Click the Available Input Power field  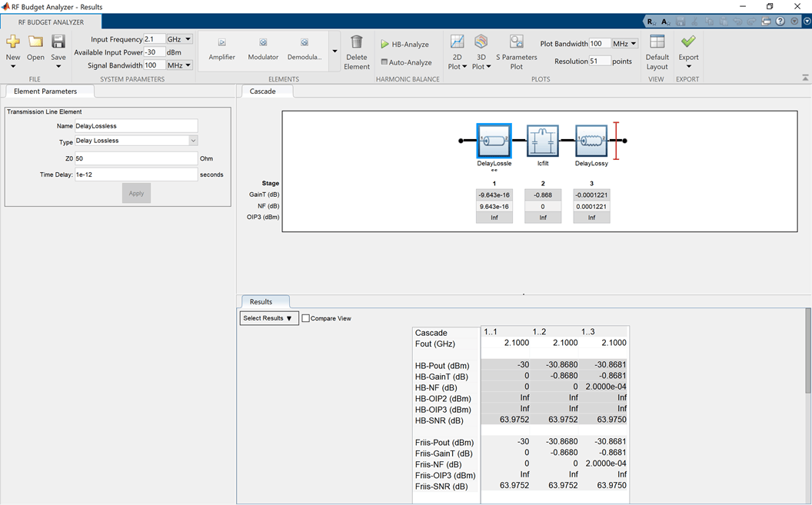tap(155, 52)
